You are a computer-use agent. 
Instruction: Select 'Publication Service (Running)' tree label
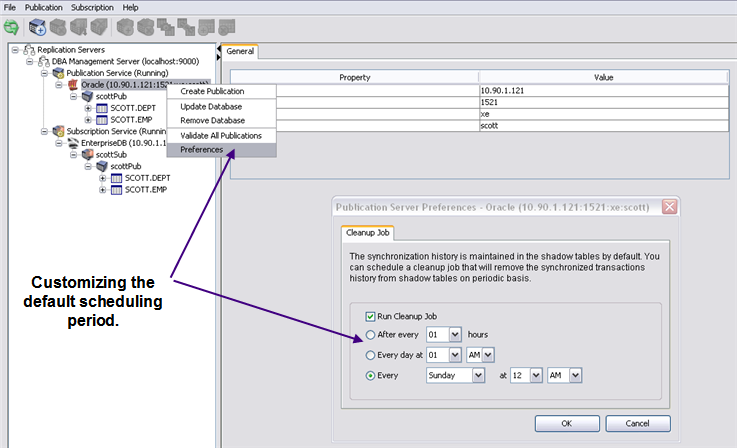117,73
